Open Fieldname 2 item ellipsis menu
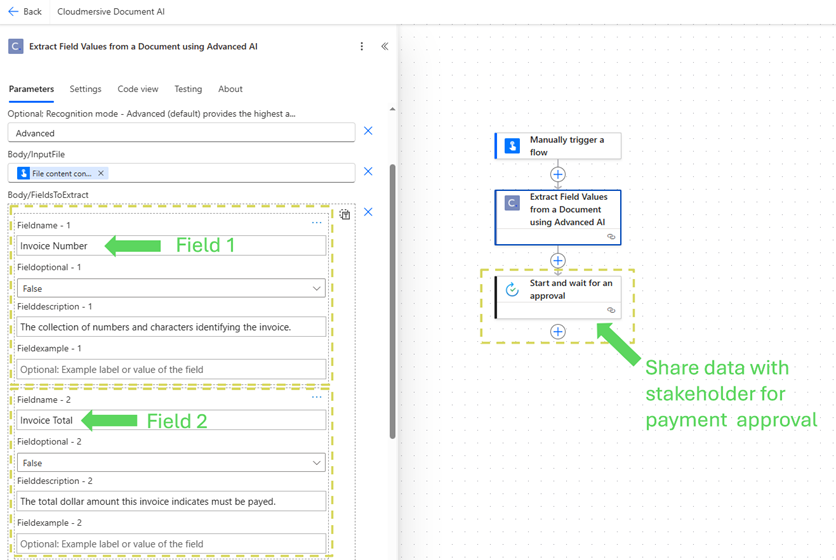The width and height of the screenshot is (836, 560). [317, 397]
